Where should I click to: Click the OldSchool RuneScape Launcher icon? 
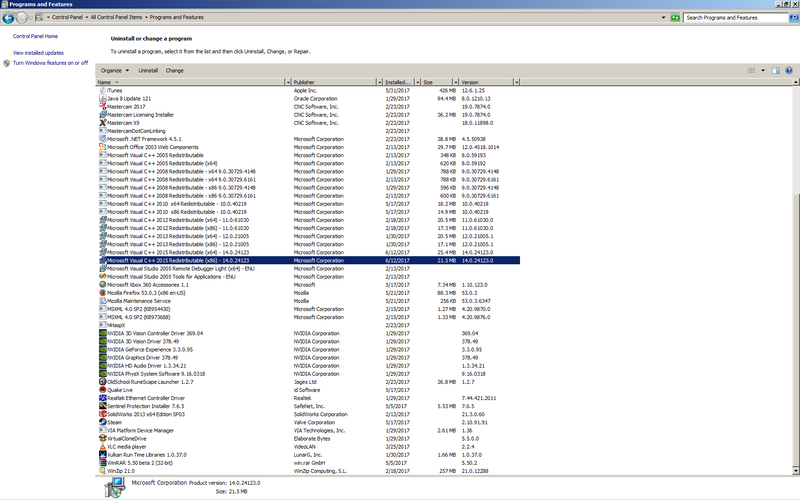click(103, 382)
